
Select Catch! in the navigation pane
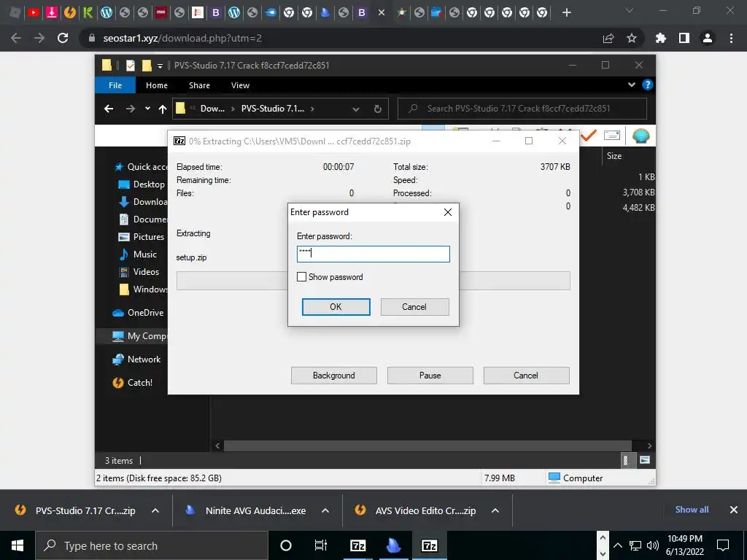click(133, 383)
